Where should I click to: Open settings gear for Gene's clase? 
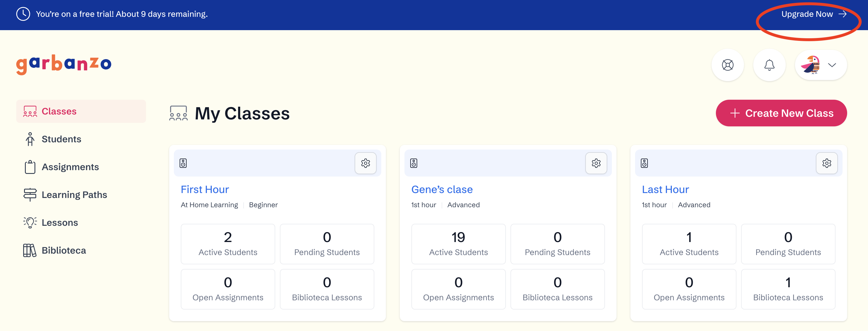(x=596, y=163)
